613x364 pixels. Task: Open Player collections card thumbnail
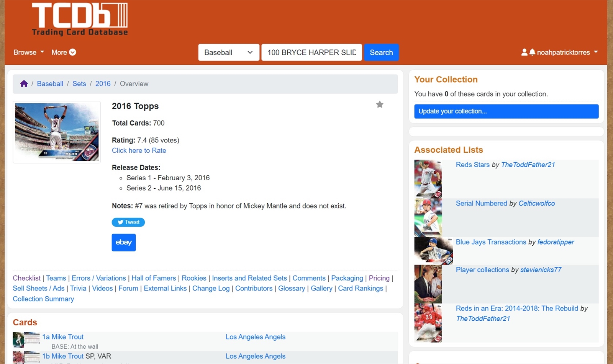coord(428,284)
